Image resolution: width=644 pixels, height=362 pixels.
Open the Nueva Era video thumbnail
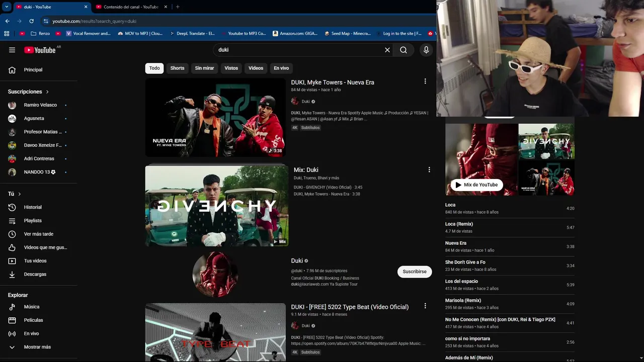click(215, 117)
